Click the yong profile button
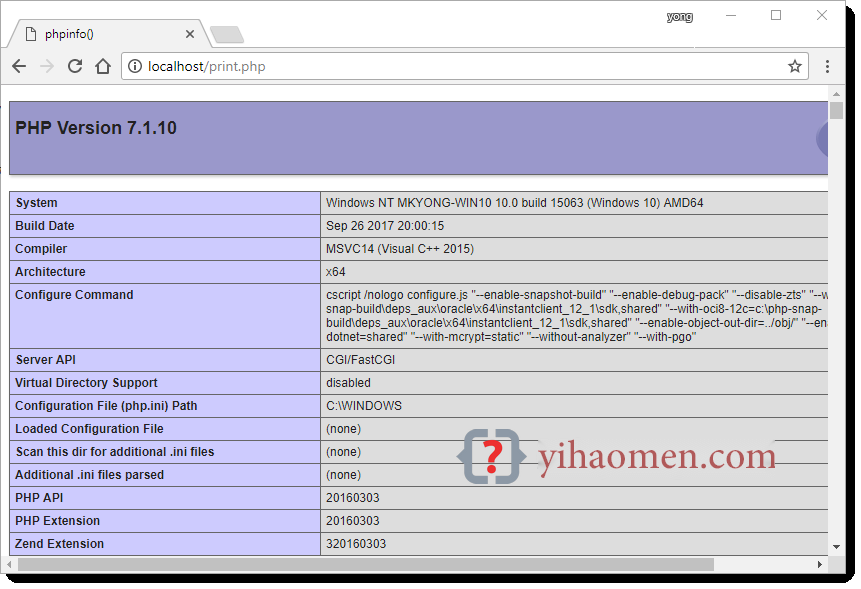The image size is (861, 589). [x=679, y=16]
